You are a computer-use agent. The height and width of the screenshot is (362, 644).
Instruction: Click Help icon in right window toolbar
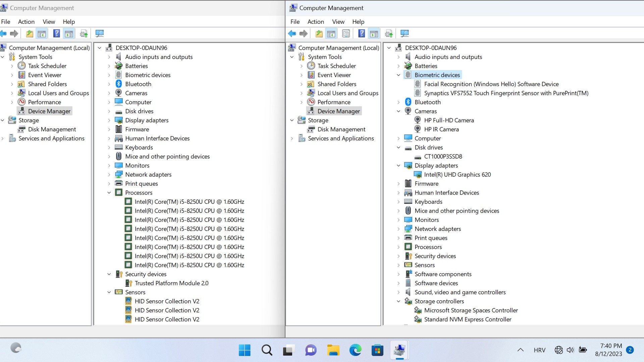click(x=362, y=34)
